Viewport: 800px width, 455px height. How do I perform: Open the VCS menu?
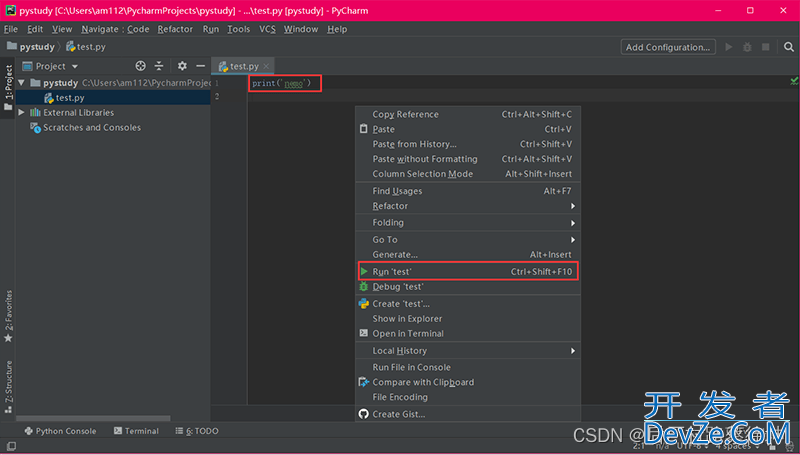[267, 29]
